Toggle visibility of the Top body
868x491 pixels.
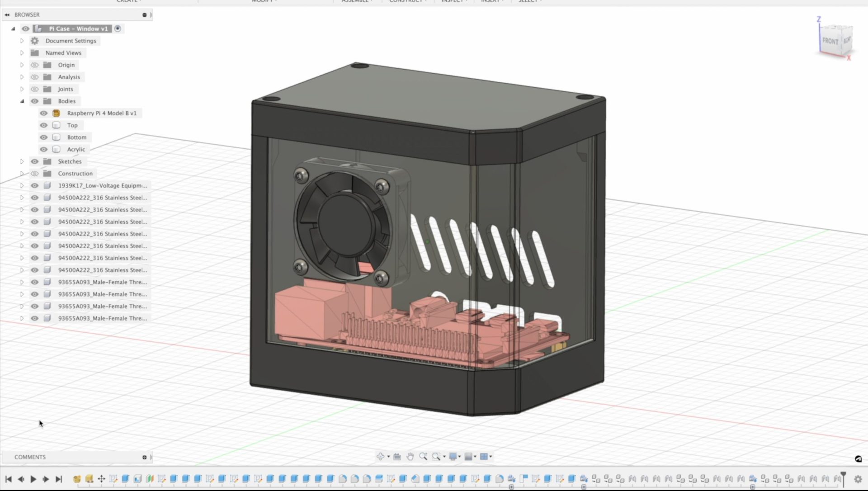tap(43, 125)
